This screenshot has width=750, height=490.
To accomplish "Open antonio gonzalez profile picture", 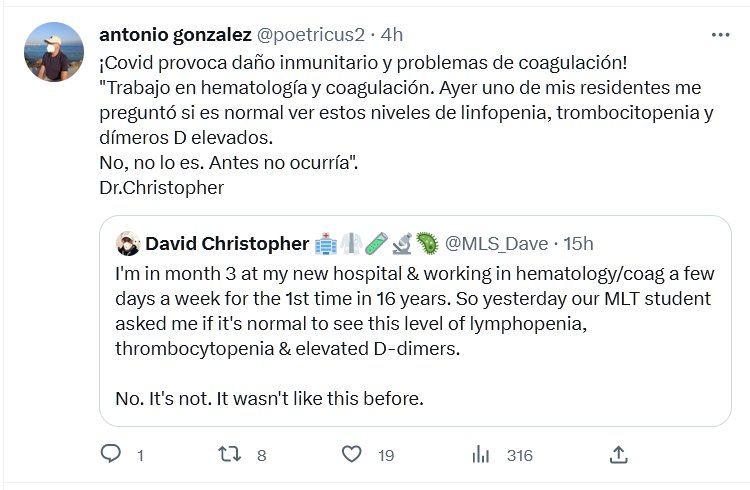I will [x=53, y=52].
